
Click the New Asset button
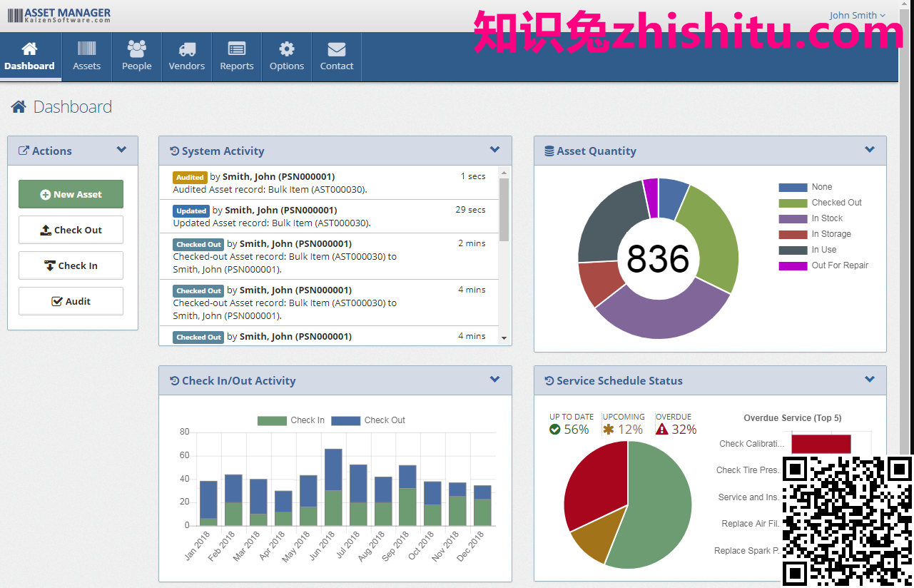coord(71,194)
